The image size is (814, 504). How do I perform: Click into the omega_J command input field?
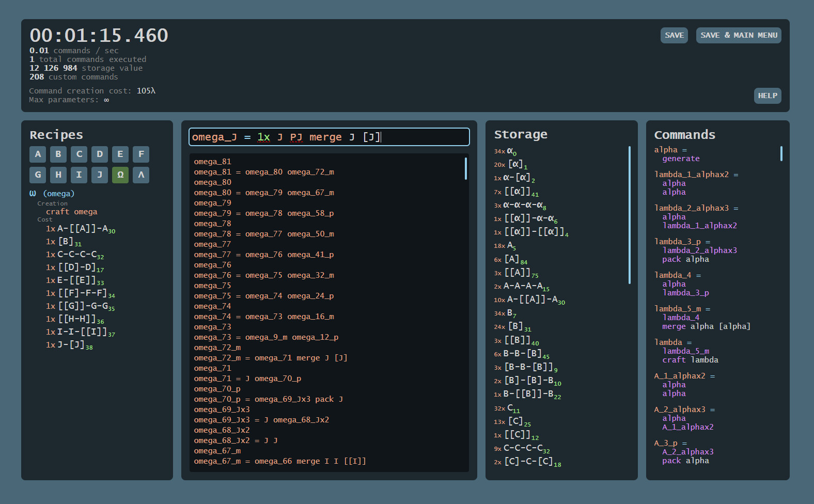click(329, 137)
